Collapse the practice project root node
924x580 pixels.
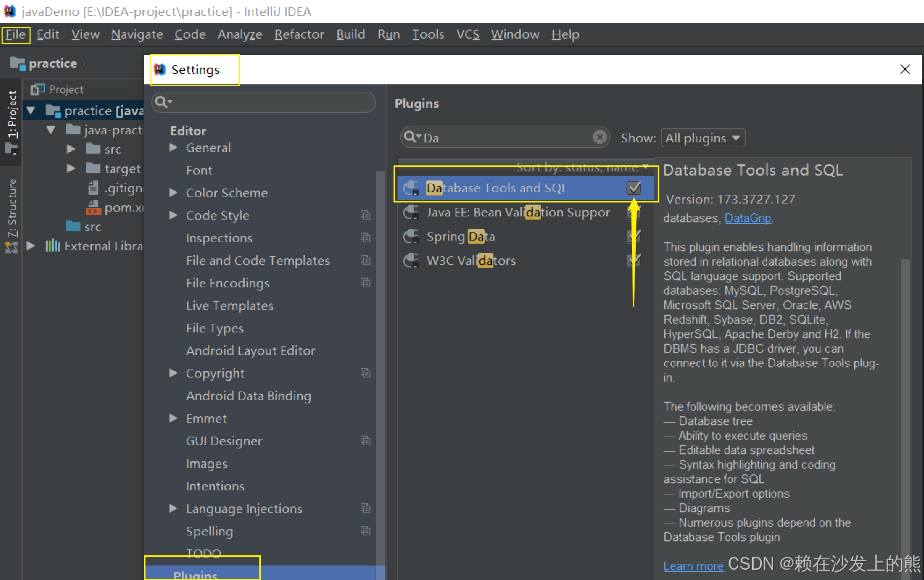[x=31, y=111]
